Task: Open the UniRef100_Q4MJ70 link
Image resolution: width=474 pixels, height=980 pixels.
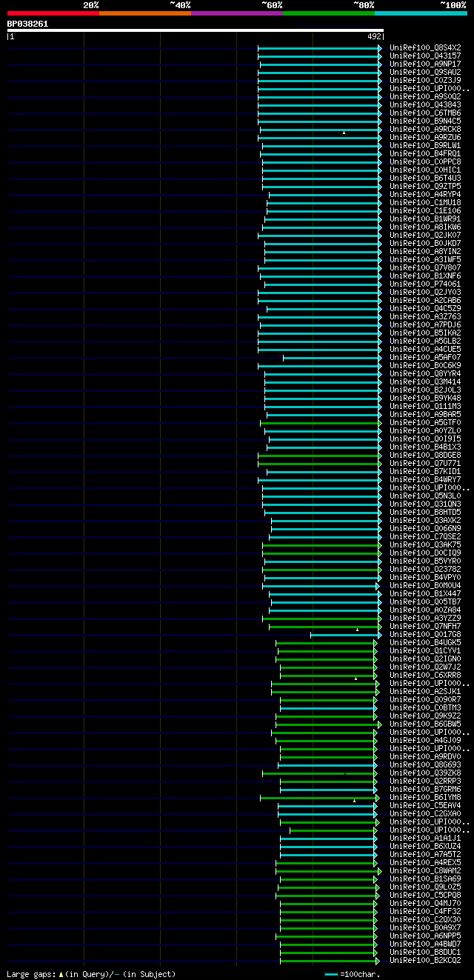Action: point(425,903)
